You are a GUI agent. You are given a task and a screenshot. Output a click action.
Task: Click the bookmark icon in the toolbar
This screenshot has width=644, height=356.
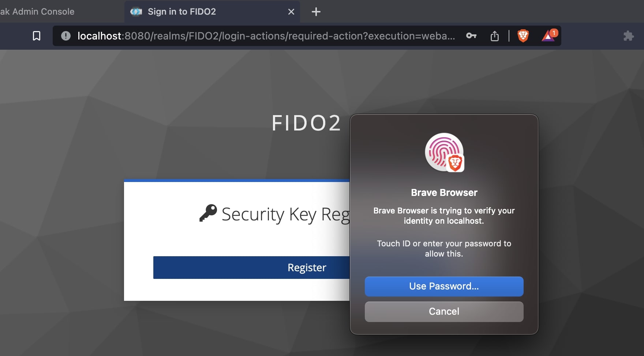click(37, 36)
